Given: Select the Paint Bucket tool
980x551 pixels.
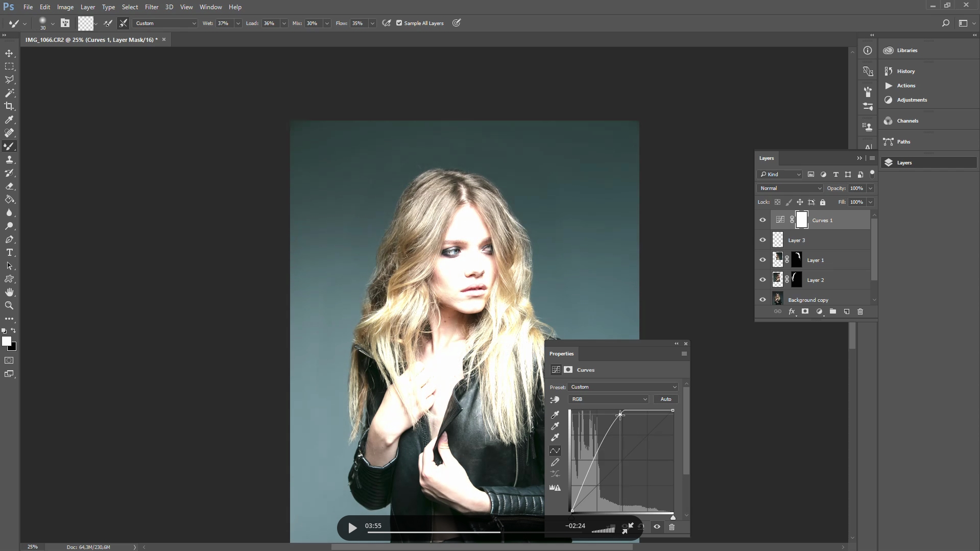Looking at the screenshot, I should (x=9, y=199).
